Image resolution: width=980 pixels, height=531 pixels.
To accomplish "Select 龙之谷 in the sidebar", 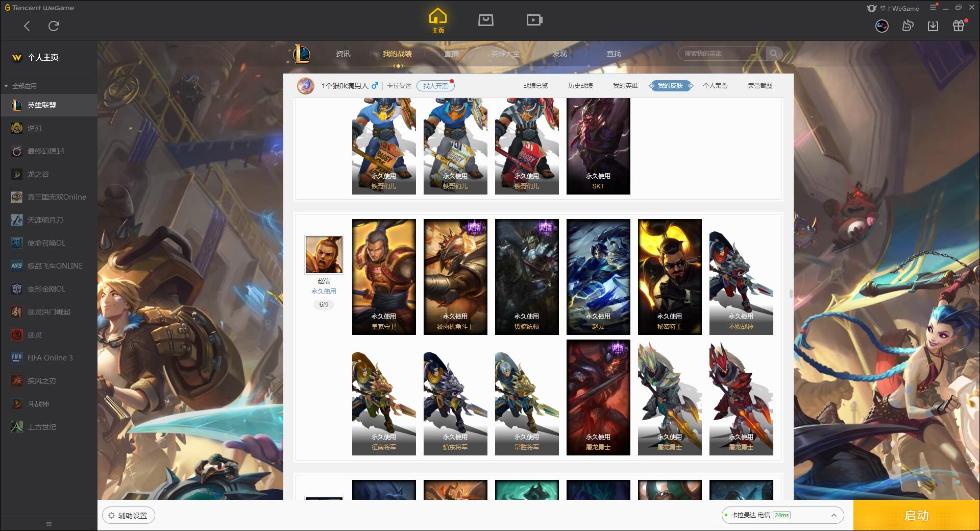I will coord(48,174).
